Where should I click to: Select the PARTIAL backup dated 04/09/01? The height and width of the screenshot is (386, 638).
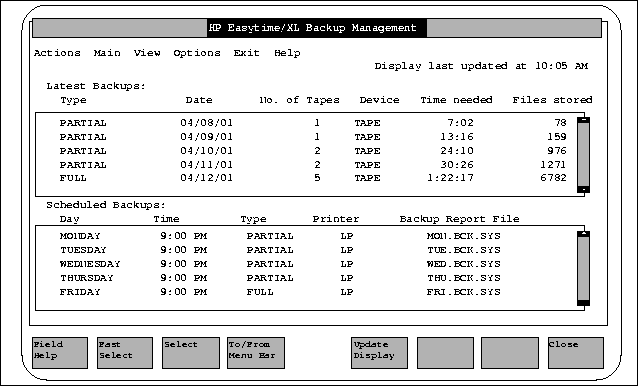[x=313, y=137]
